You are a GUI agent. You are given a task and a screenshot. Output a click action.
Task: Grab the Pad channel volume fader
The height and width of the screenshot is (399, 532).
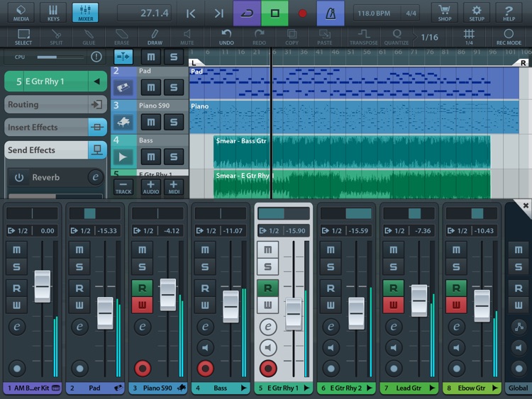click(x=105, y=313)
